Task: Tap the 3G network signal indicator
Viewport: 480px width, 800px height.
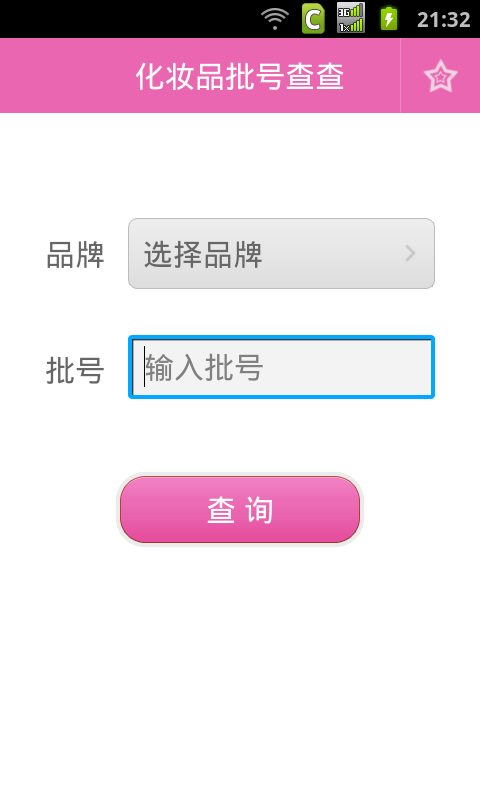Action: tap(350, 10)
